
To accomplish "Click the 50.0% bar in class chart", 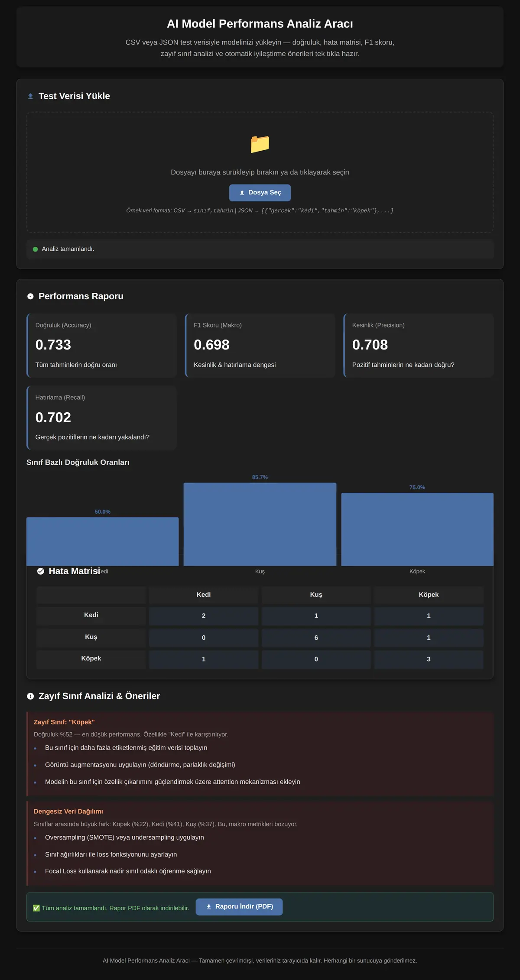I will pyautogui.click(x=103, y=541).
